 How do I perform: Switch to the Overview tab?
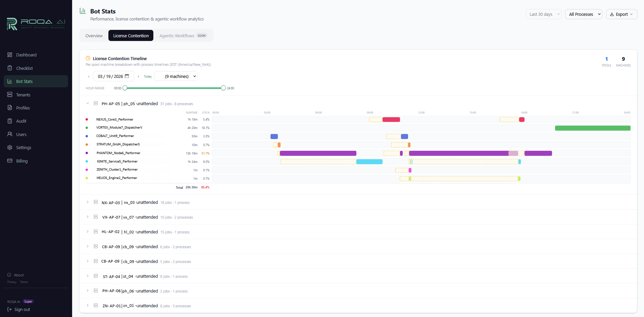(94, 36)
